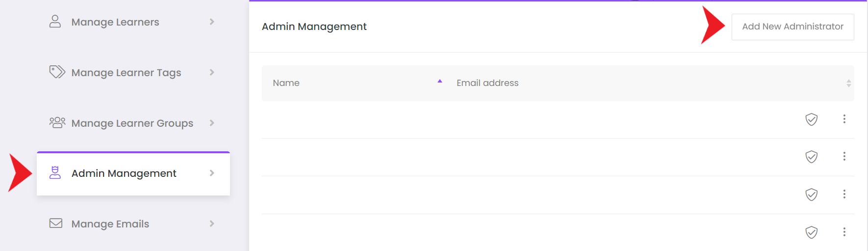Click the Admin Management user icon
868x251 pixels.
point(55,173)
